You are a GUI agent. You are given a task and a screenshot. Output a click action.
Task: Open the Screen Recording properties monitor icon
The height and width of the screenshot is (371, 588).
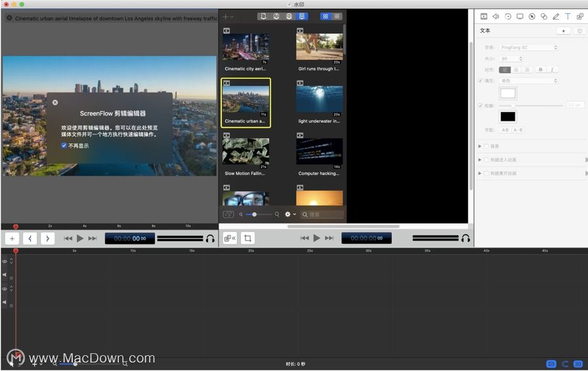520,16
